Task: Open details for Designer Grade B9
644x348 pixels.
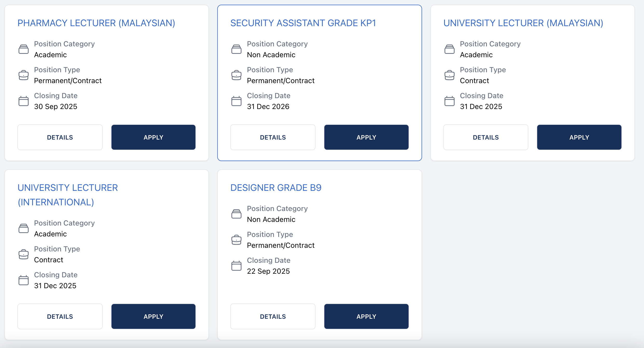Action: 273,316
